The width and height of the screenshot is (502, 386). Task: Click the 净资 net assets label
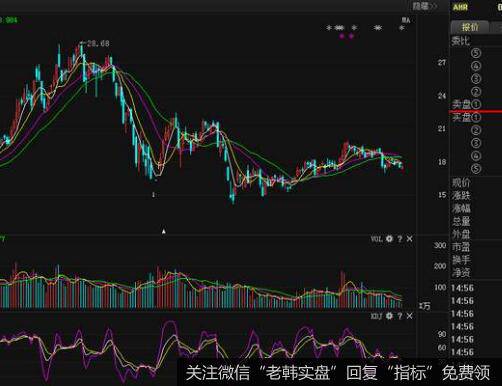[461, 273]
